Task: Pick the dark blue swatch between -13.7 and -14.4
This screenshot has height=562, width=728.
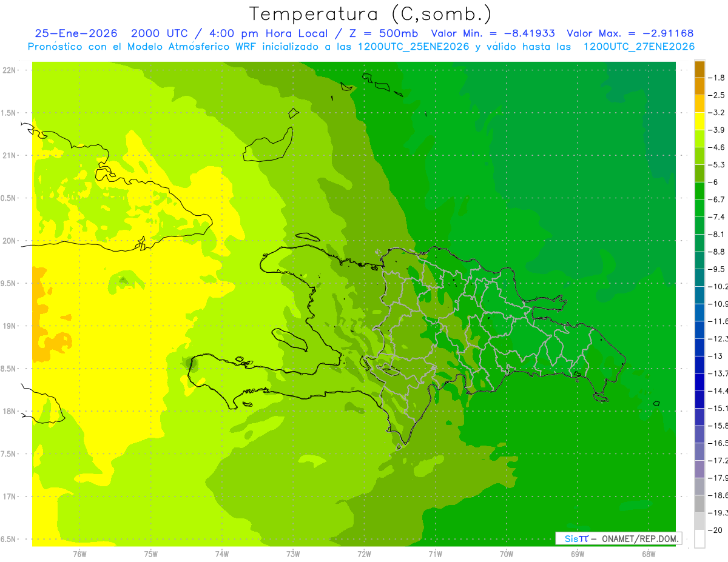Action: (x=699, y=382)
